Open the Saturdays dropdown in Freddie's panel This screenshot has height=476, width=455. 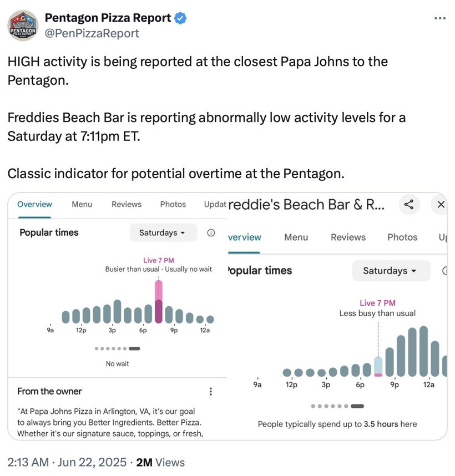pyautogui.click(x=390, y=271)
